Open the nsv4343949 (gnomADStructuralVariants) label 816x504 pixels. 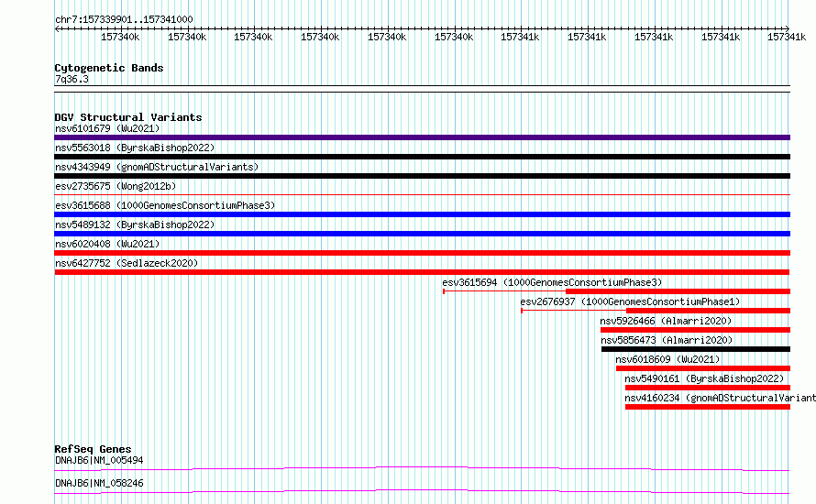(x=157, y=167)
